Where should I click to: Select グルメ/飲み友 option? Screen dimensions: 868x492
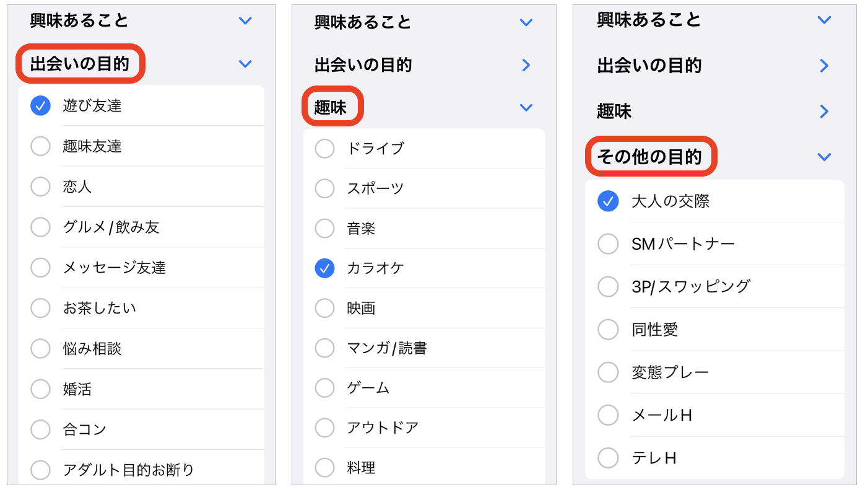click(x=40, y=227)
